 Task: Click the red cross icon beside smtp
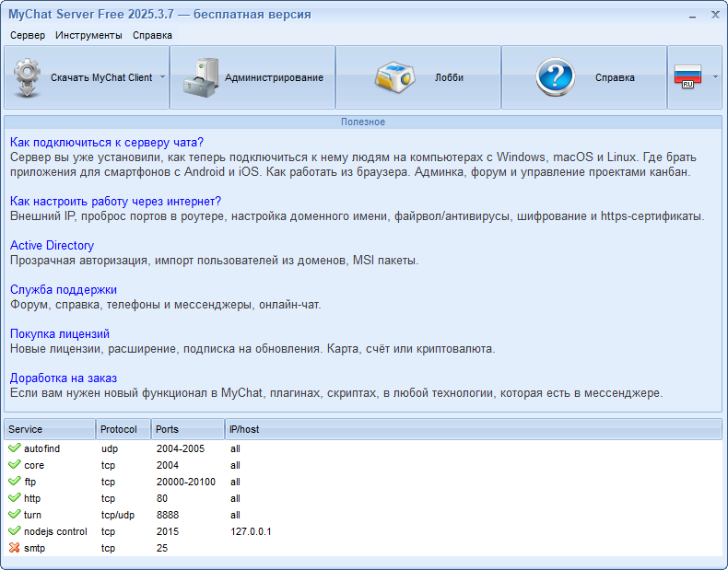[15, 548]
